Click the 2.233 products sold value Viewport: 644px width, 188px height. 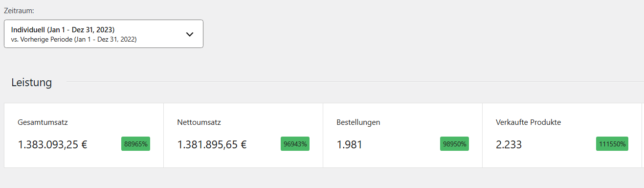coord(509,144)
